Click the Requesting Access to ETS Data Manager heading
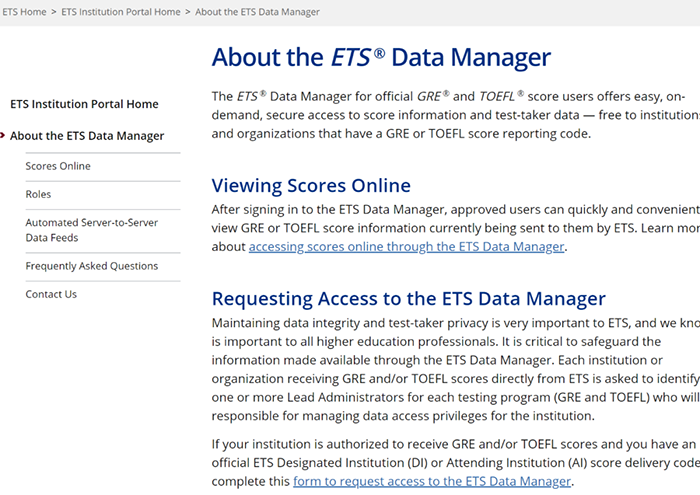The height and width of the screenshot is (495, 700). (408, 298)
